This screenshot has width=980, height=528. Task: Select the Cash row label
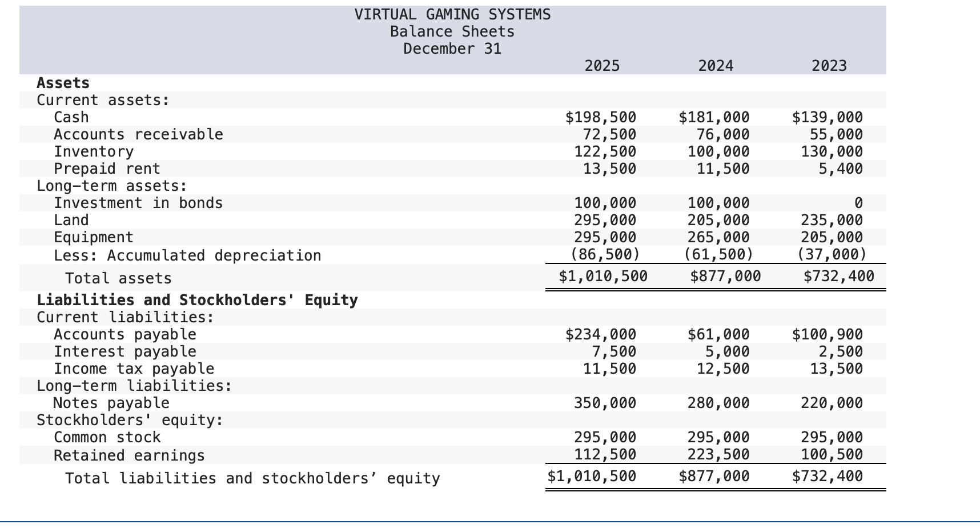tap(71, 117)
